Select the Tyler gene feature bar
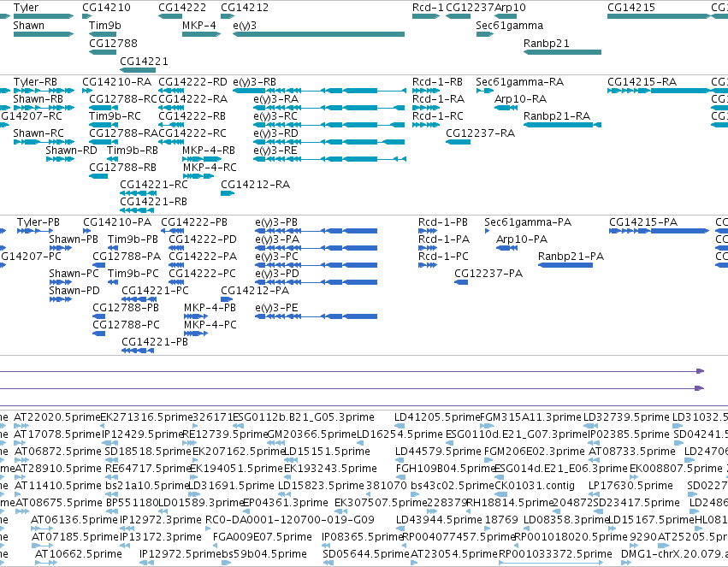 (x=44, y=16)
